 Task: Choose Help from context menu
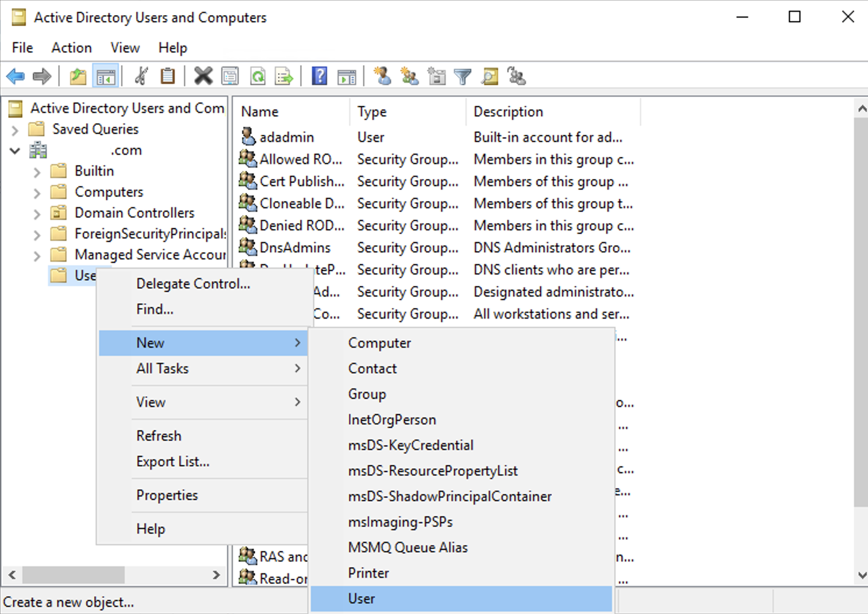203,529
